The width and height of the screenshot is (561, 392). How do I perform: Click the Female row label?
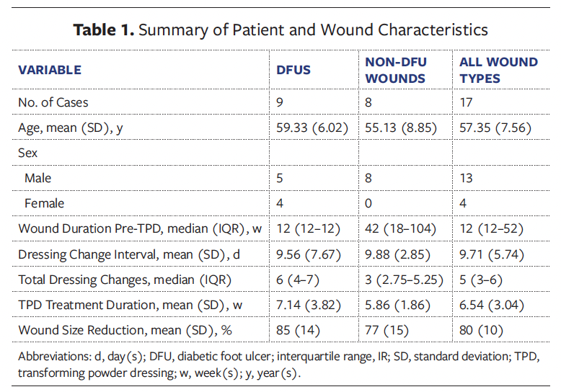click(43, 203)
